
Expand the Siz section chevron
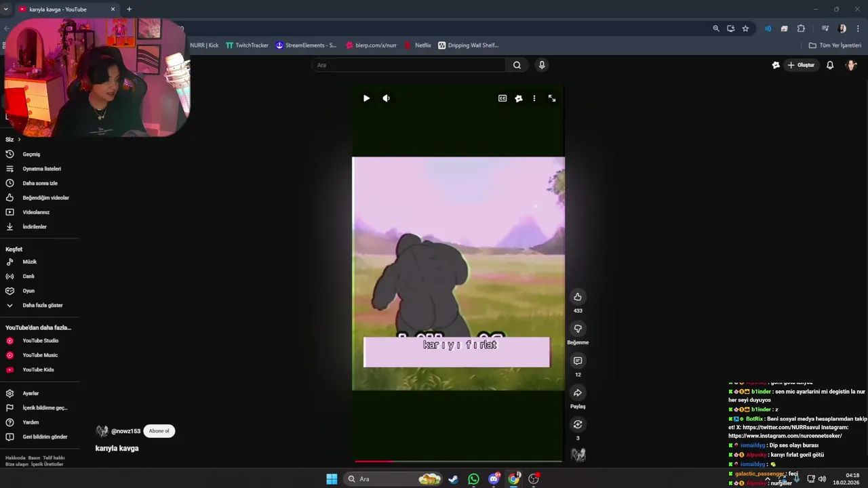[19, 140]
